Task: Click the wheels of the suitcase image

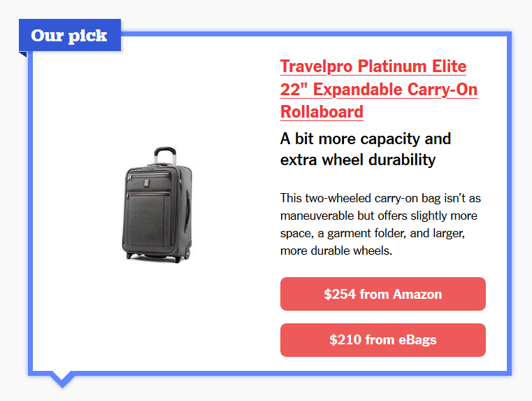Action: 158,258
